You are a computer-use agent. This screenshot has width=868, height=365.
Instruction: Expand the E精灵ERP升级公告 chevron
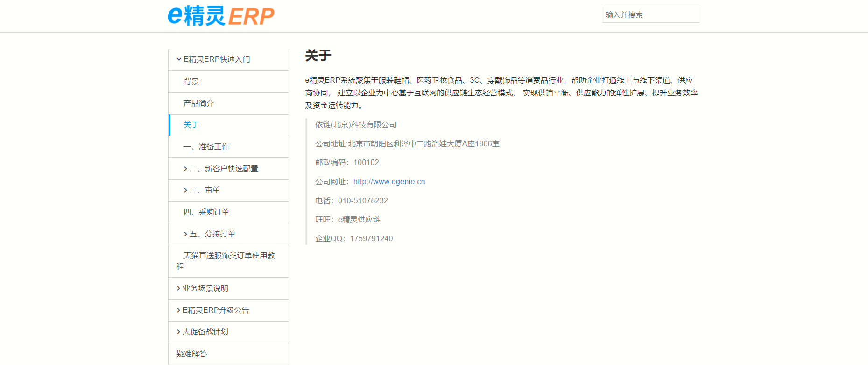(178, 310)
